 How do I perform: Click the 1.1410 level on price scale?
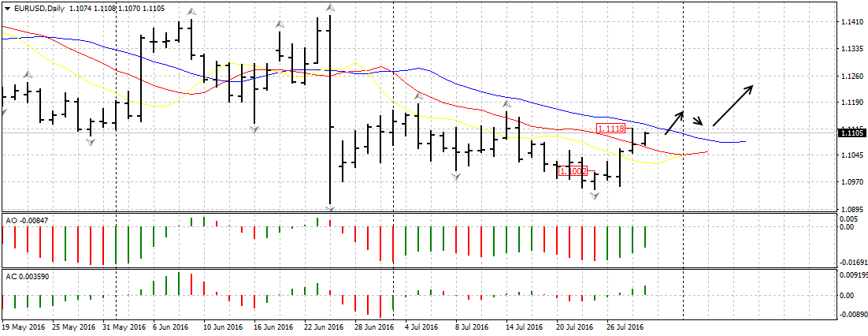click(x=849, y=22)
